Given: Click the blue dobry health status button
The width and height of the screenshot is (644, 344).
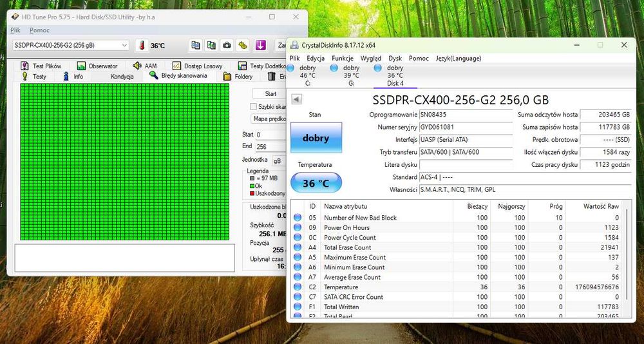Looking at the screenshot, I should coord(316,138).
